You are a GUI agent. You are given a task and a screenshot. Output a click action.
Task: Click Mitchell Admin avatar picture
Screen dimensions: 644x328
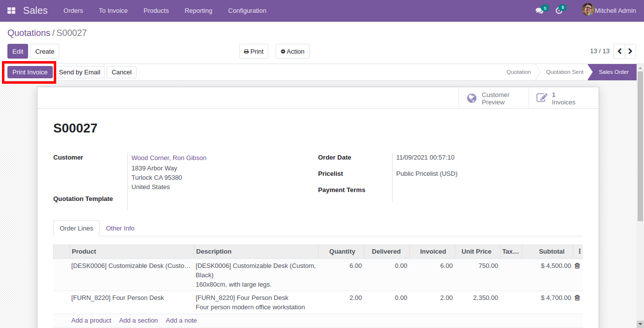coord(587,10)
